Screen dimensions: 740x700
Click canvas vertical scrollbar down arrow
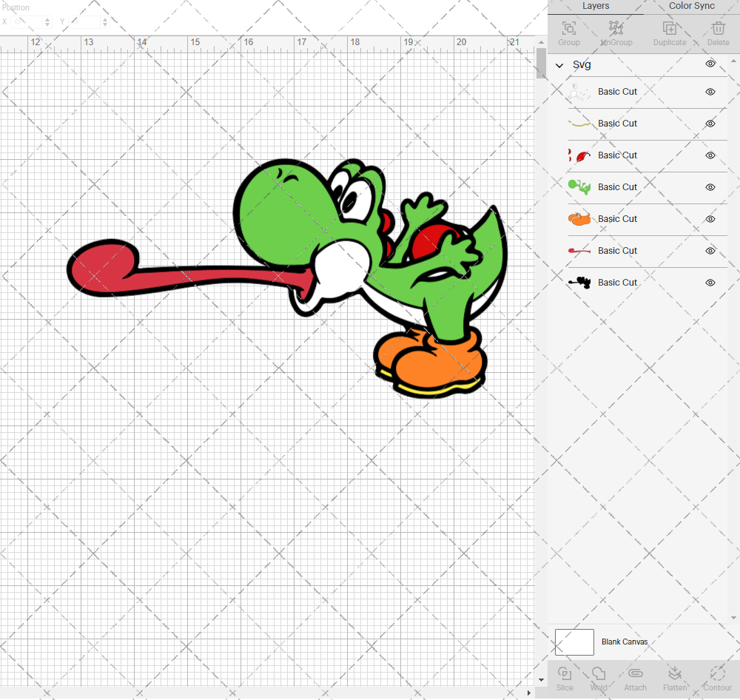pyautogui.click(x=542, y=680)
